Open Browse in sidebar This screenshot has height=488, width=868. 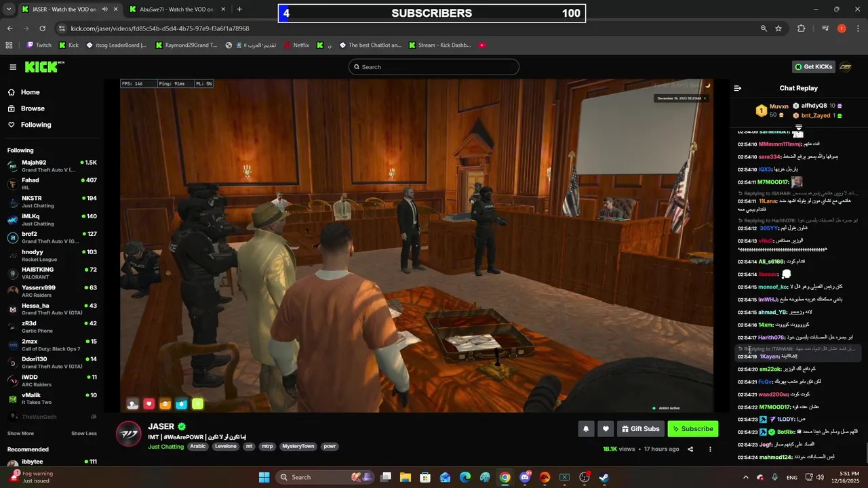click(26, 108)
